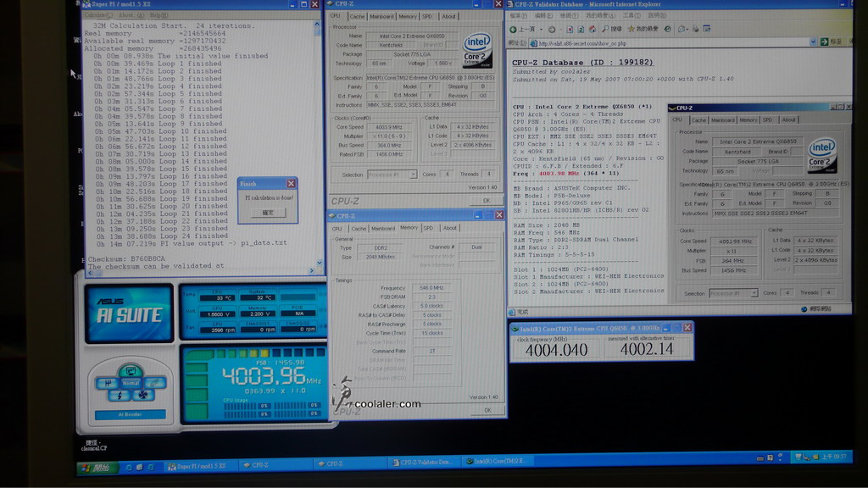868x488 pixels.
Task: Click the IE Refresh page icon
Action: (581, 30)
